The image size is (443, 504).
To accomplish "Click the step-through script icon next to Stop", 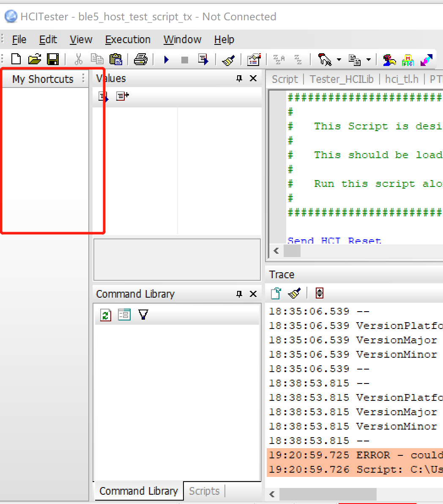I will [203, 60].
